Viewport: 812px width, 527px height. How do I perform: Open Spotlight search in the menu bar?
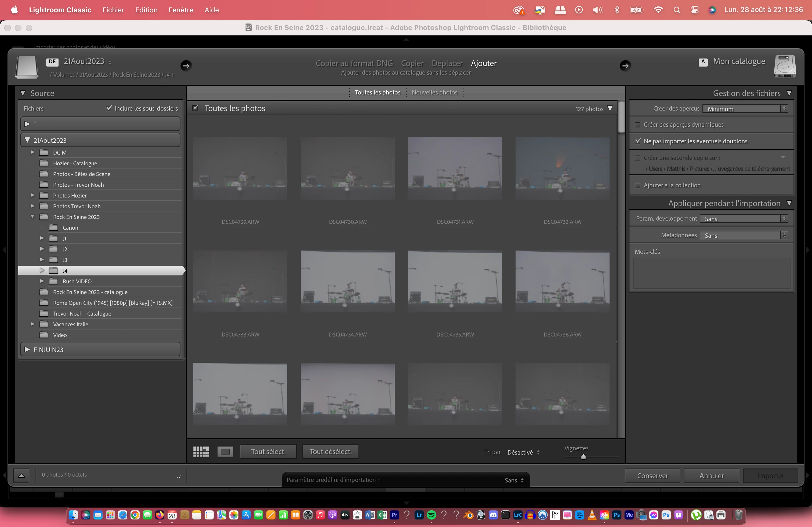click(x=677, y=10)
